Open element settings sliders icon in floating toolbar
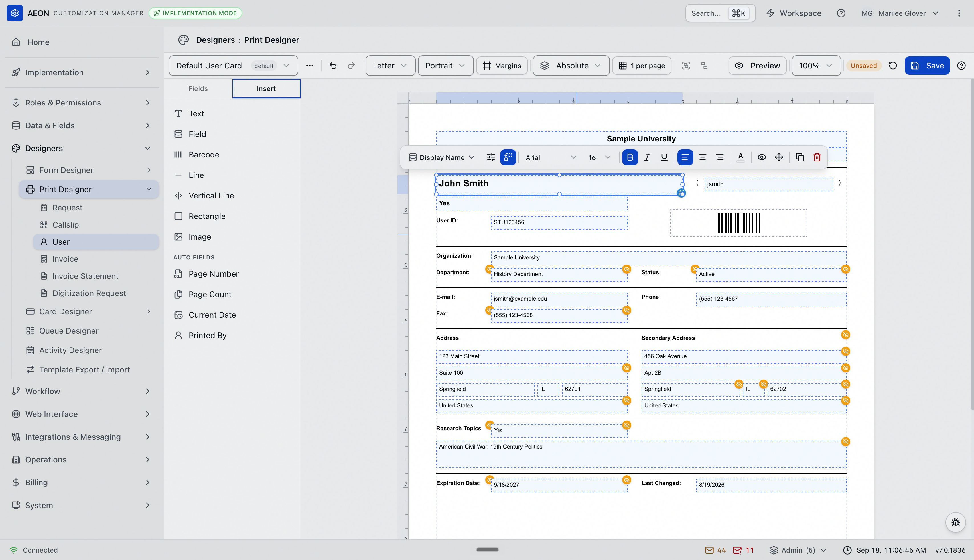This screenshot has width=974, height=560. click(491, 157)
